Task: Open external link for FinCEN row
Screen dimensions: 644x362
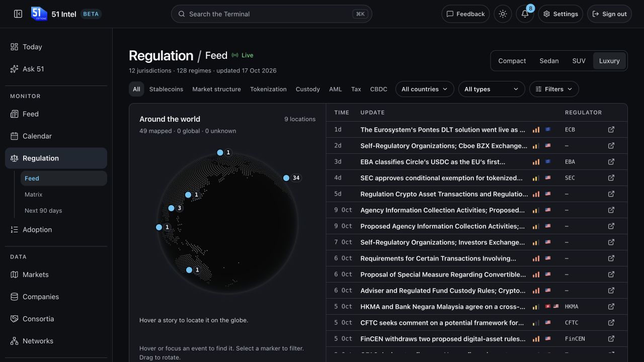Action: 611,339
